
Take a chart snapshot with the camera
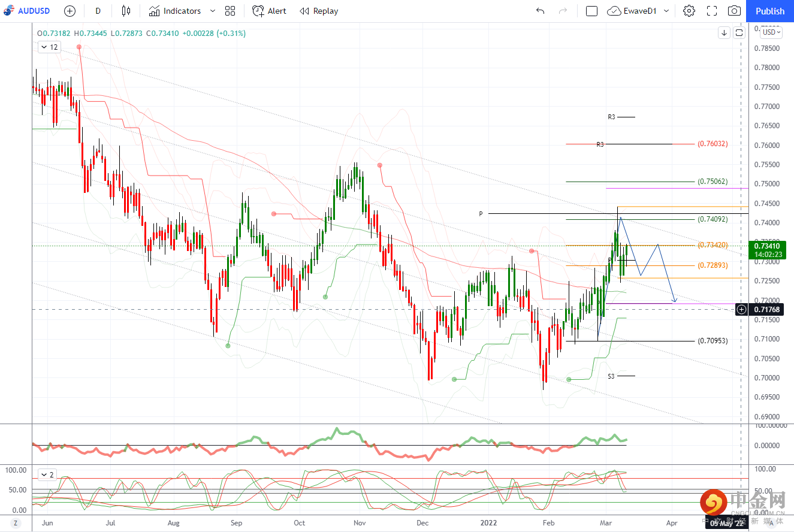coord(734,11)
